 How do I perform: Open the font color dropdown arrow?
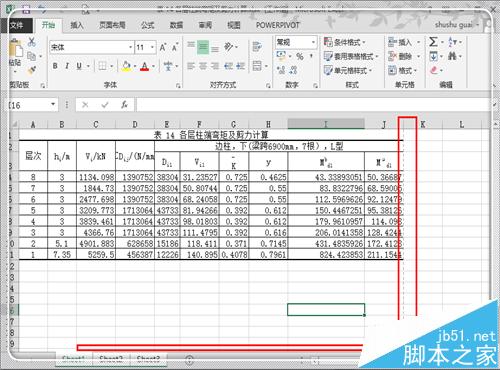(153, 66)
